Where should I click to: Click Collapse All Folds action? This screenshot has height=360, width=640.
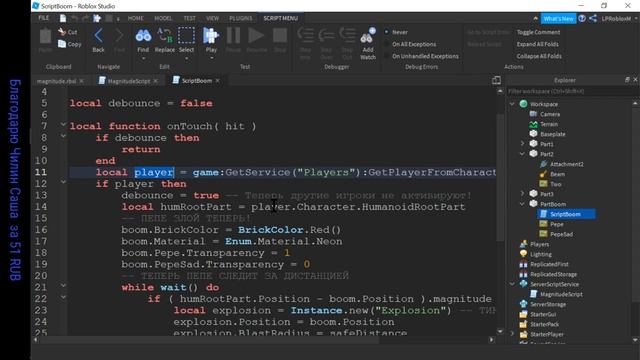(x=539, y=56)
